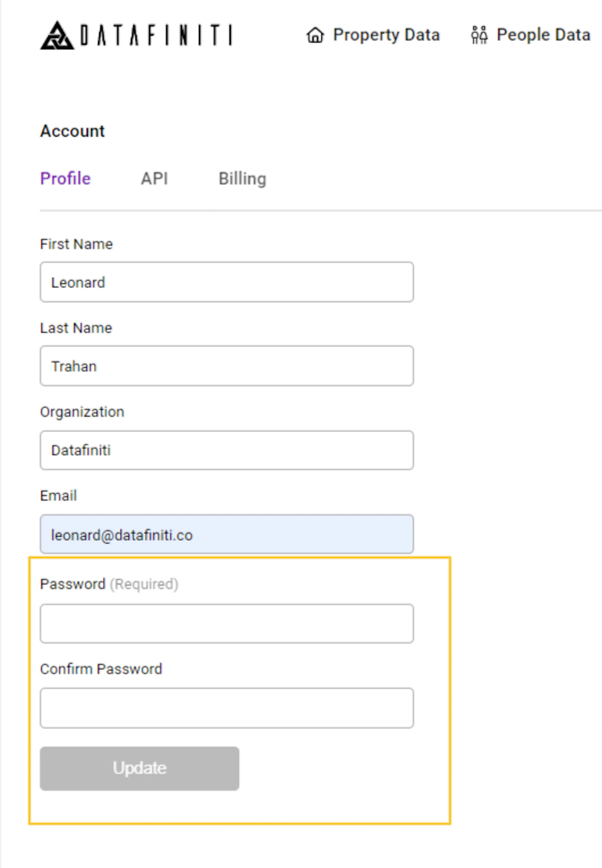Open the Billing tab
Image resolution: width=602 pixels, height=868 pixels.
pos(243,179)
